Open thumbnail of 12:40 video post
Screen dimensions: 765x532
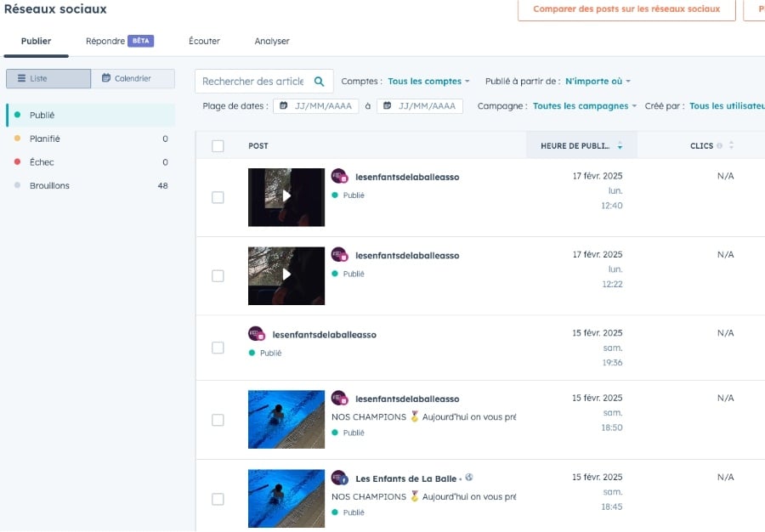point(286,197)
